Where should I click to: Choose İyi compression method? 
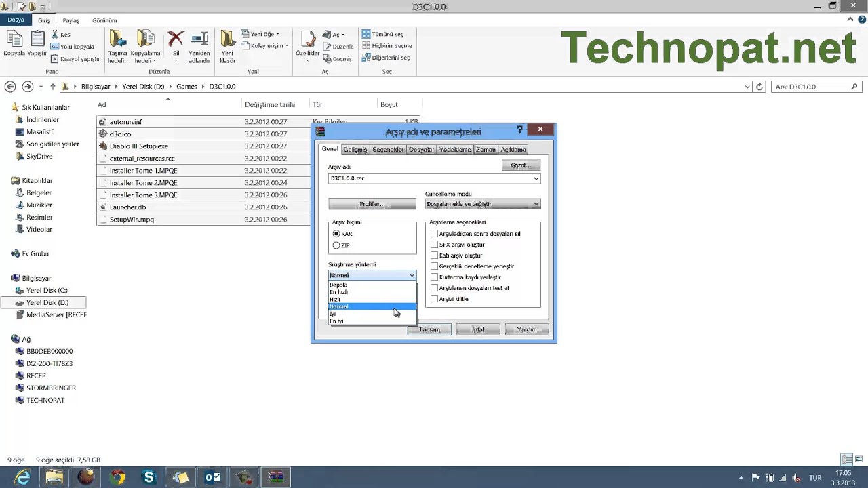coord(372,314)
